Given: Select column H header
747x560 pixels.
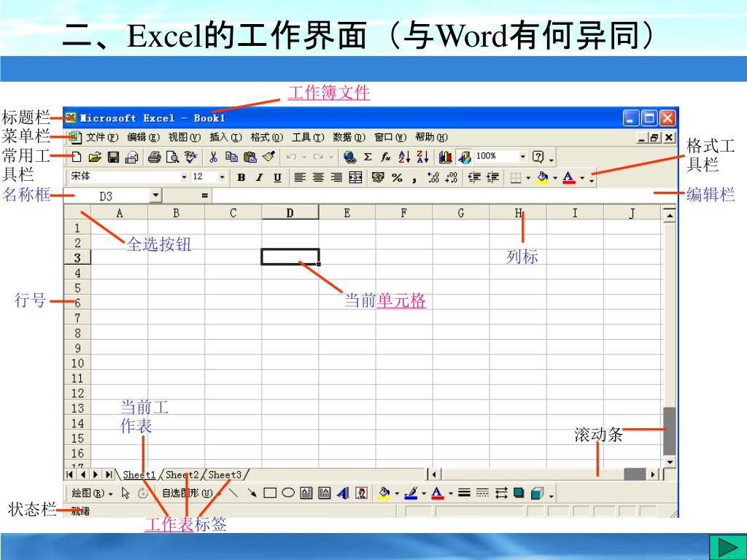Looking at the screenshot, I should click(519, 213).
